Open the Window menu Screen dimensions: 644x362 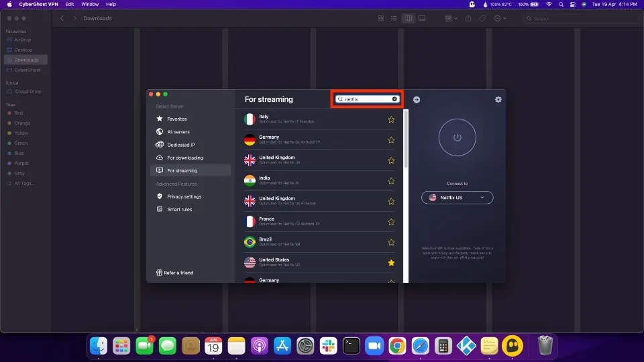(x=89, y=4)
